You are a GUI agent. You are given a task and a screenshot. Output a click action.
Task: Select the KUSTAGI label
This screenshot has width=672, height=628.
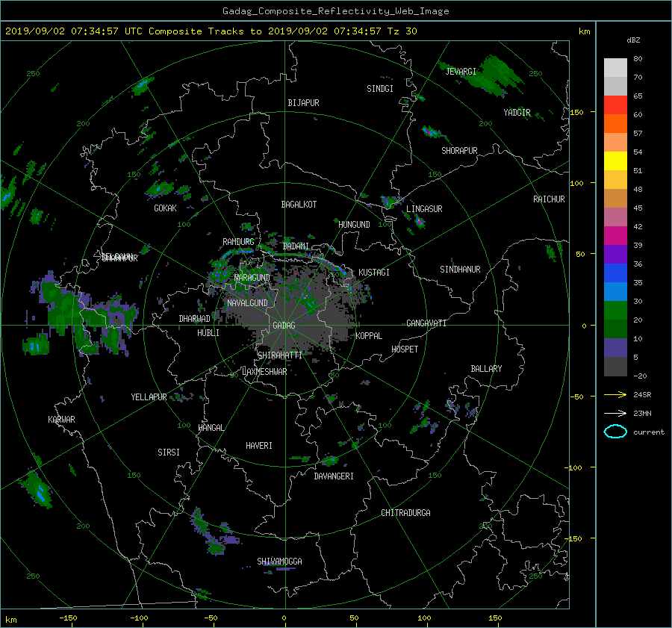(374, 273)
